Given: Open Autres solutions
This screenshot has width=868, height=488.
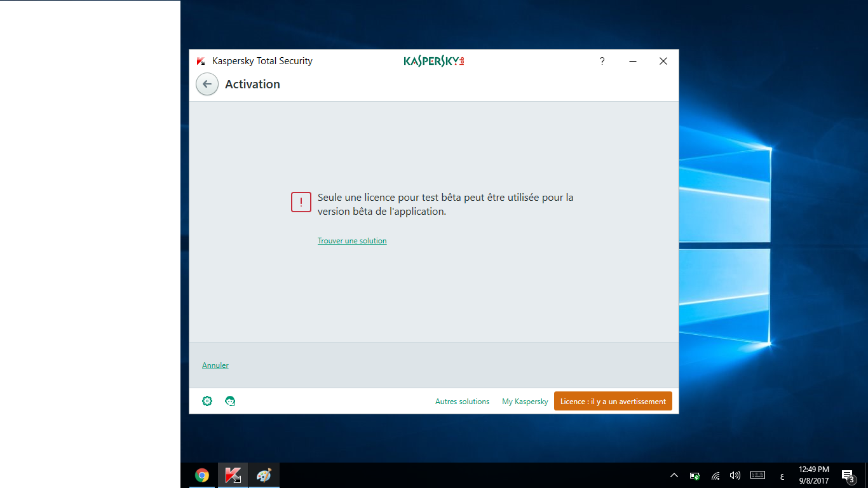Looking at the screenshot, I should point(462,402).
